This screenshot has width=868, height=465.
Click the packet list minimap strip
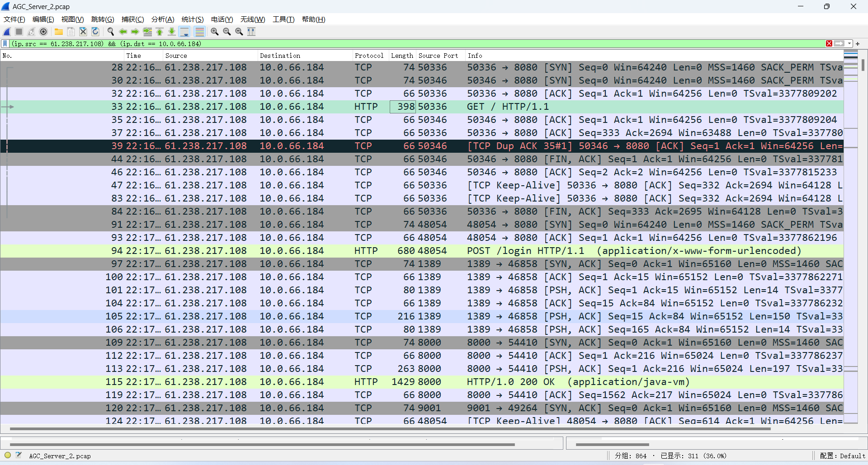click(851, 238)
